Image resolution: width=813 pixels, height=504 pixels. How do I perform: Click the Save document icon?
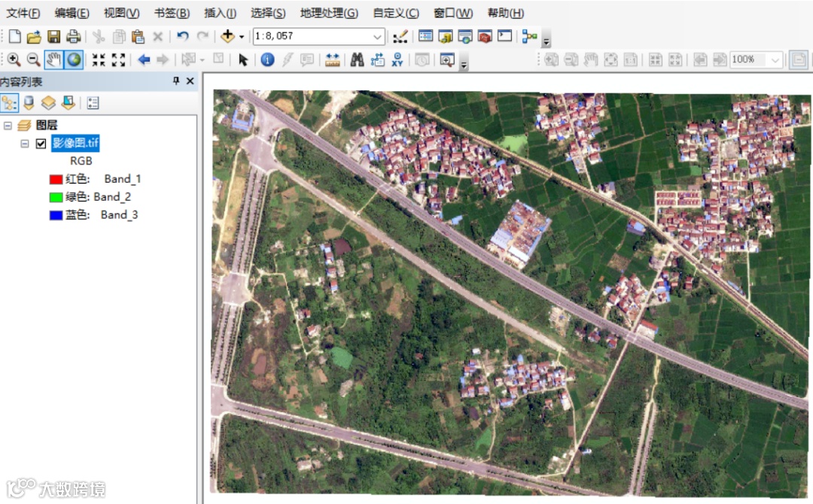pos(53,36)
